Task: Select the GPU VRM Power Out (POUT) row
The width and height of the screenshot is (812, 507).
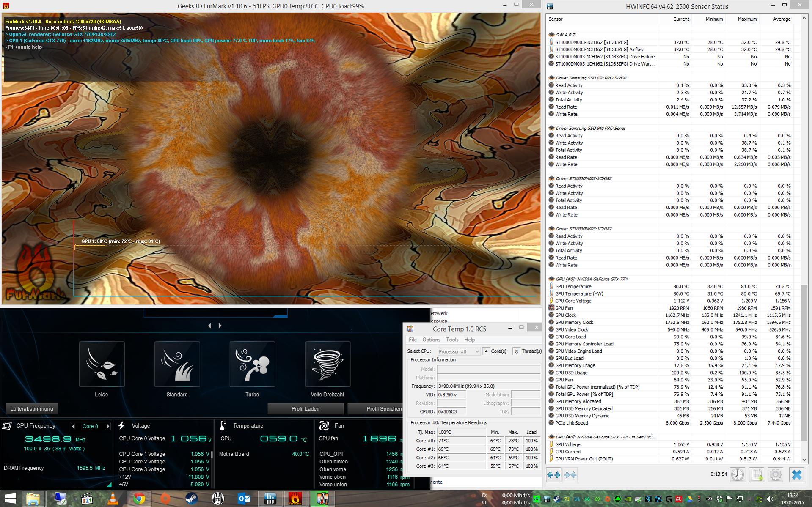Action: [669, 459]
